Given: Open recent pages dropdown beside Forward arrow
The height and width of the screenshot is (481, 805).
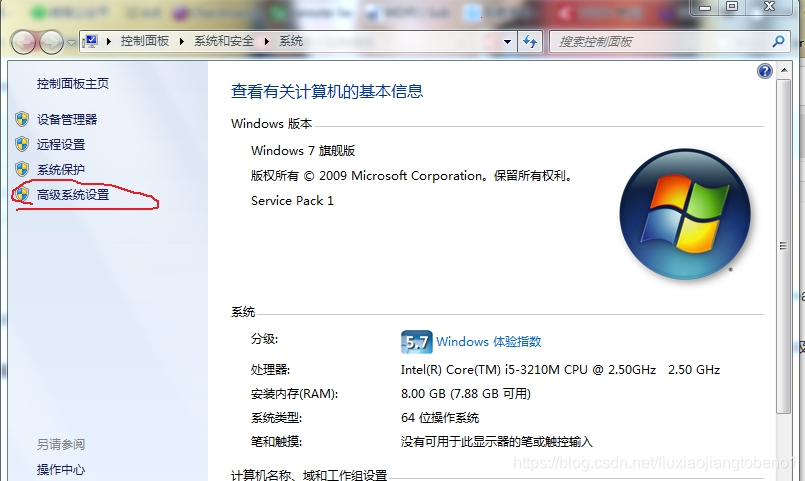Looking at the screenshot, I should (71, 43).
